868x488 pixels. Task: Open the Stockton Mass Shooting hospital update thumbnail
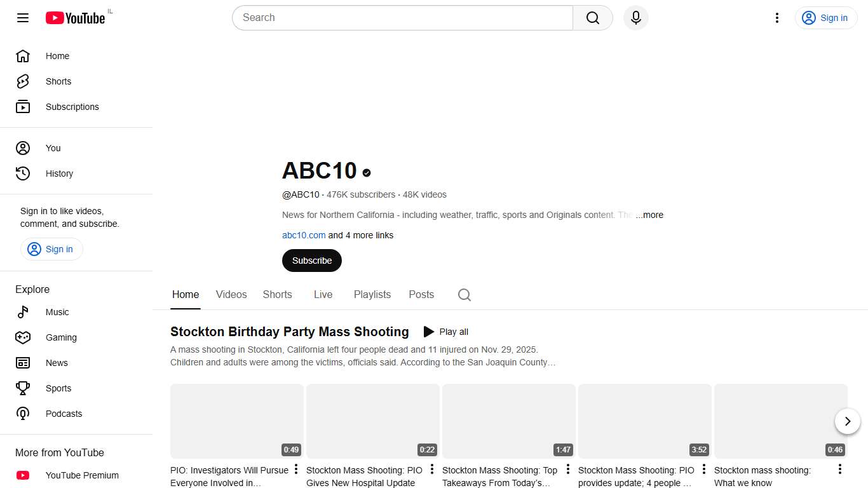pyautogui.click(x=372, y=421)
